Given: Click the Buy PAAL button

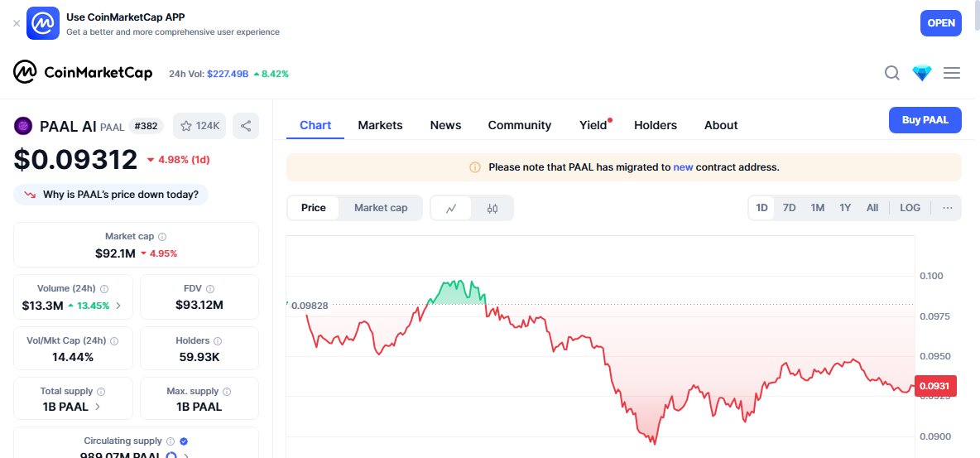Looking at the screenshot, I should 925,120.
